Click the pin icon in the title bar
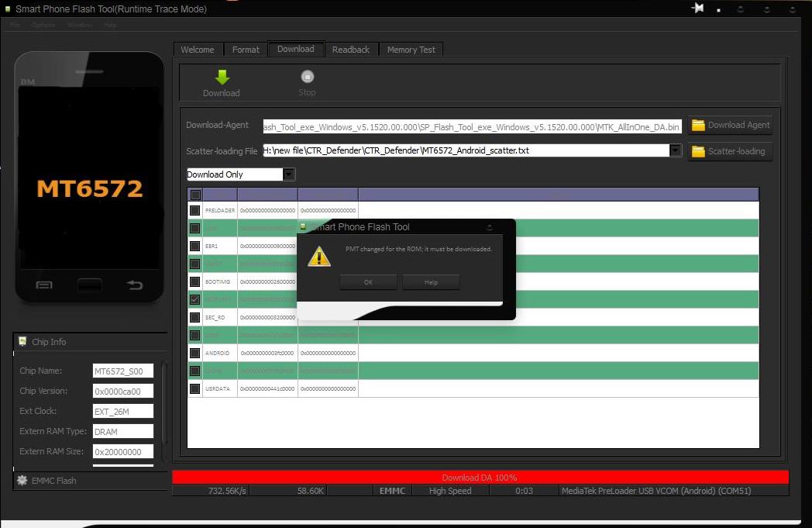812x528 pixels. [x=697, y=9]
